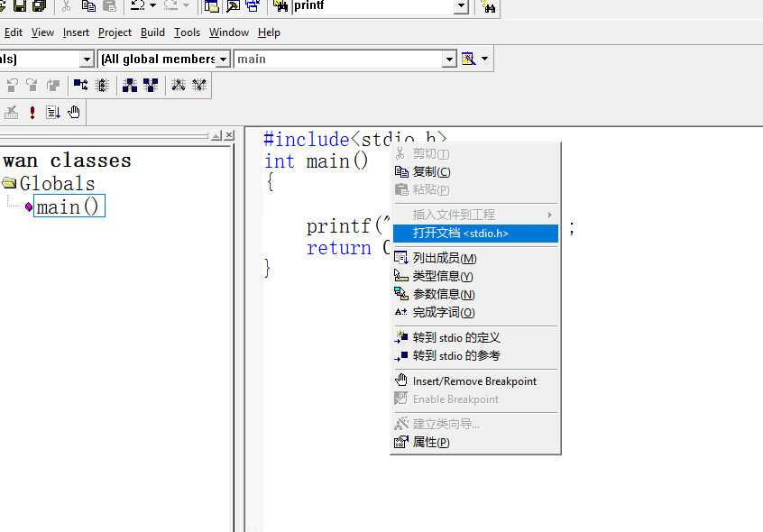The image size is (763, 532).
Task: Close the workspace panel with X button
Action: coord(229,135)
